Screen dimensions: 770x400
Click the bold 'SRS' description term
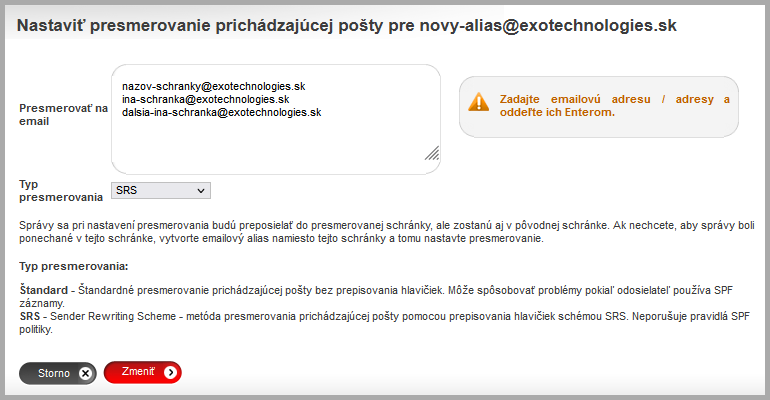pos(30,317)
